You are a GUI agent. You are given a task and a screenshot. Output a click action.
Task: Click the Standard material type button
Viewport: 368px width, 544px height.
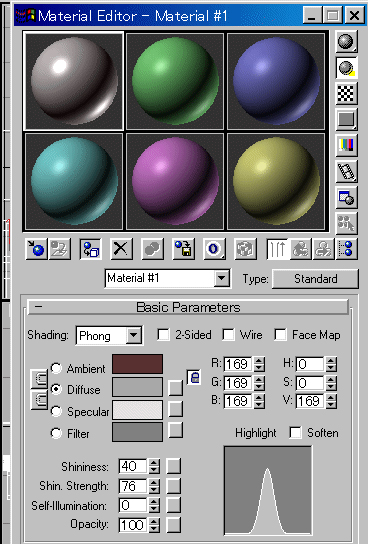coord(315,279)
